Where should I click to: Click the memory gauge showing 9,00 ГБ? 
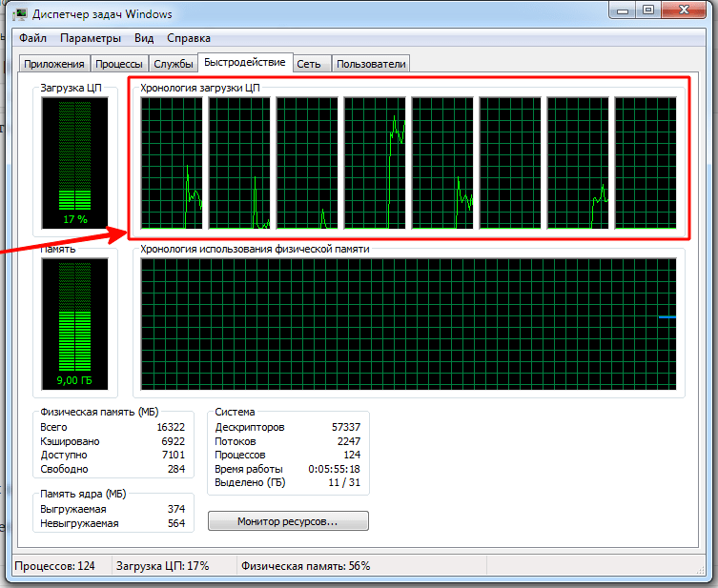[74, 324]
